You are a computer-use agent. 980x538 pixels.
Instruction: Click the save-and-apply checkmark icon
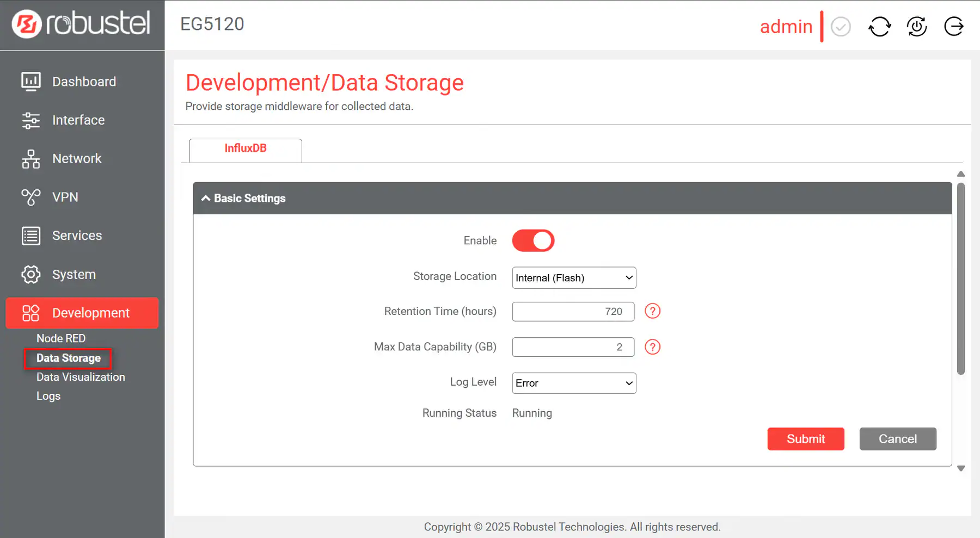pos(841,26)
